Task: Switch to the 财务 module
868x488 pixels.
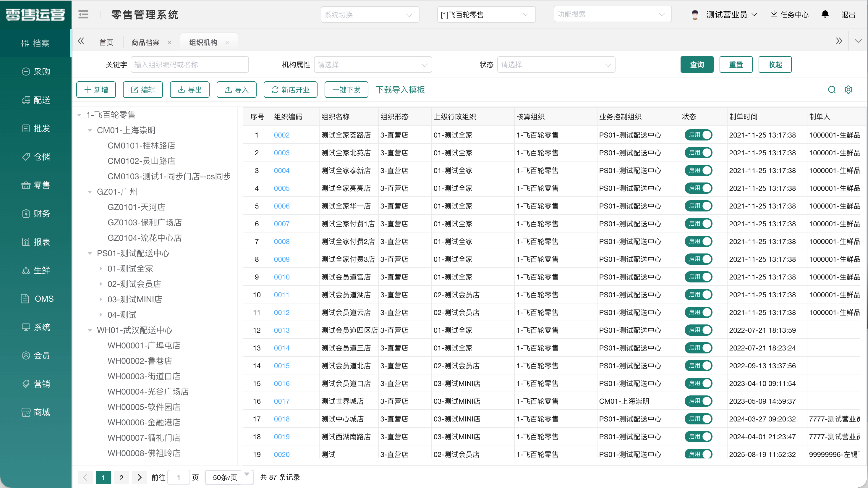Action: (36, 213)
